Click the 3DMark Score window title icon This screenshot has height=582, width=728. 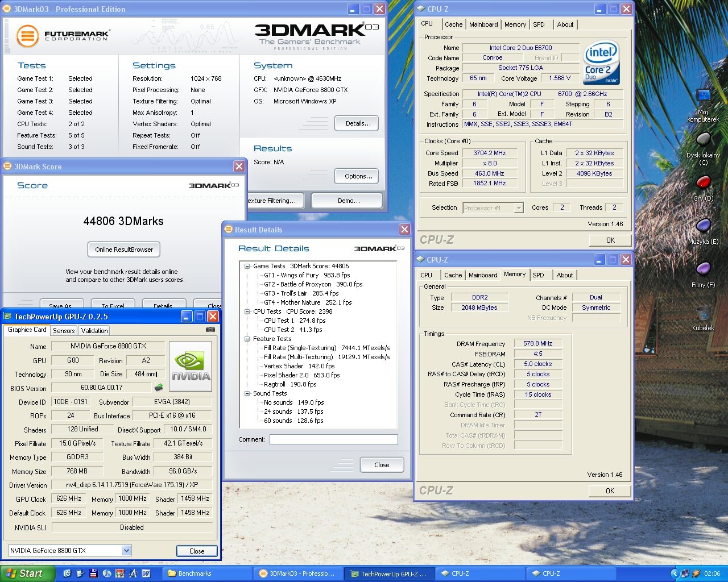tap(8, 166)
